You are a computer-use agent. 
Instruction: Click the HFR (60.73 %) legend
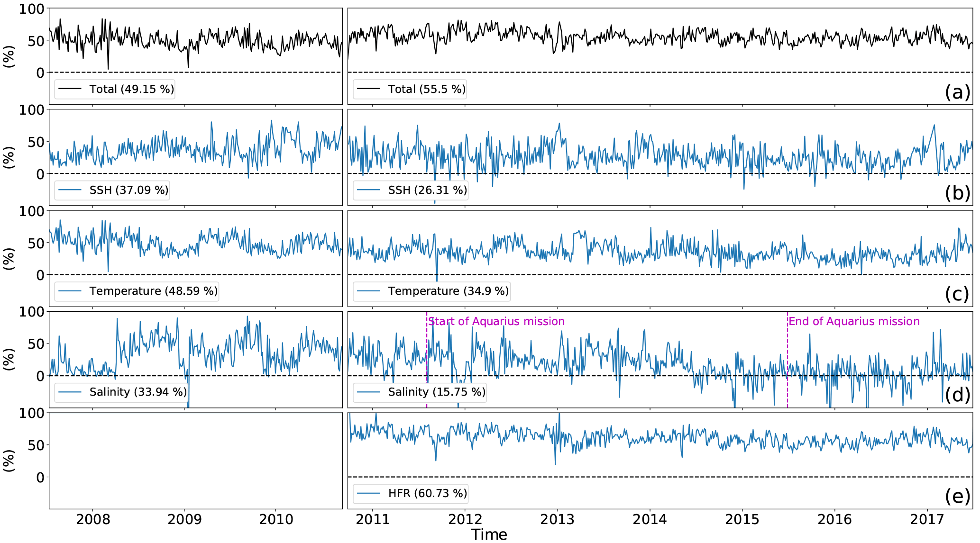coord(427,493)
